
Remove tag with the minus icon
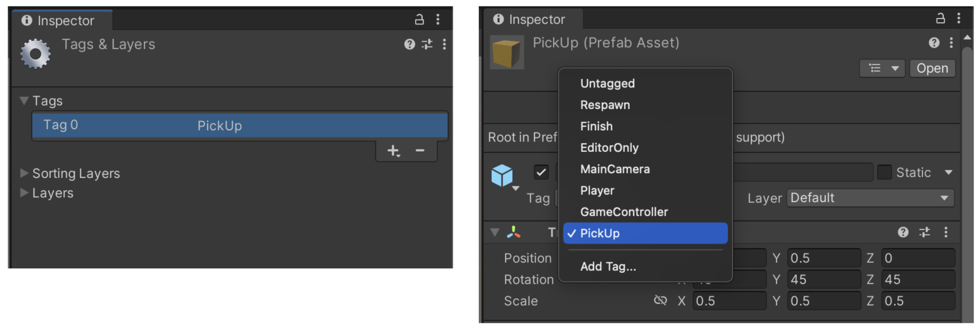(420, 151)
